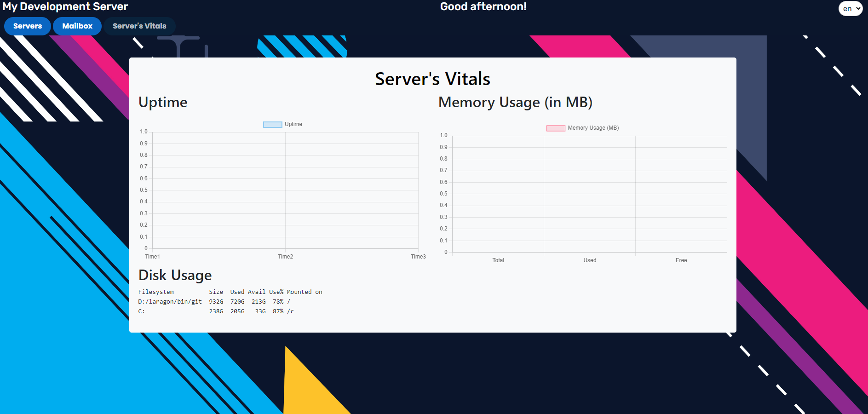Click inside the Memory Usage chart area
868x414 pixels.
pos(590,194)
